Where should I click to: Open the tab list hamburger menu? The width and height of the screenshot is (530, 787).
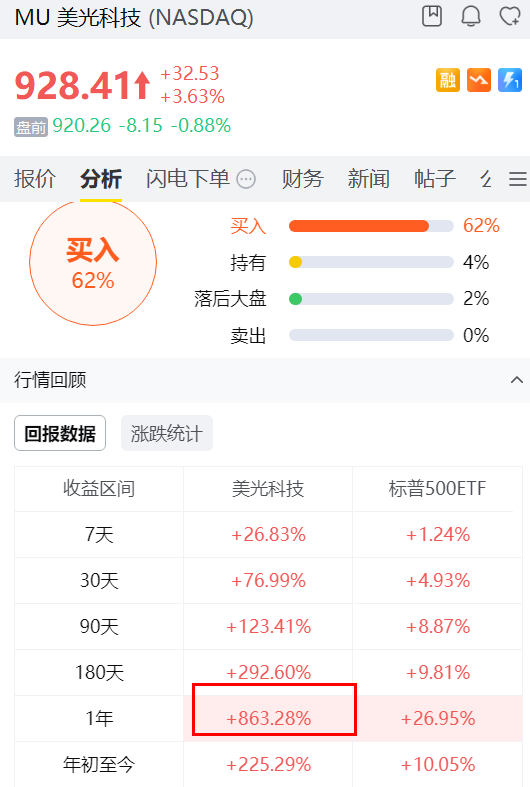point(517,179)
